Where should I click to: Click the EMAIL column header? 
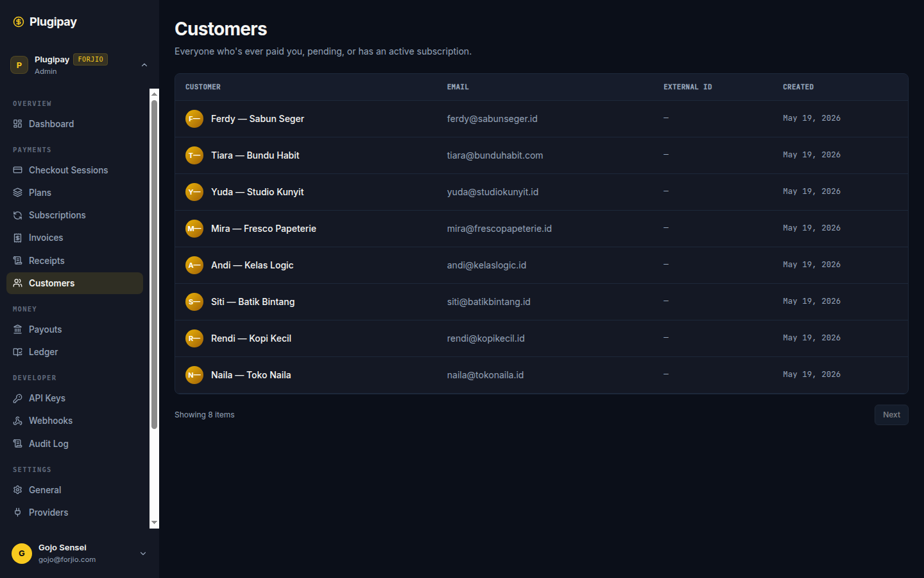click(458, 87)
